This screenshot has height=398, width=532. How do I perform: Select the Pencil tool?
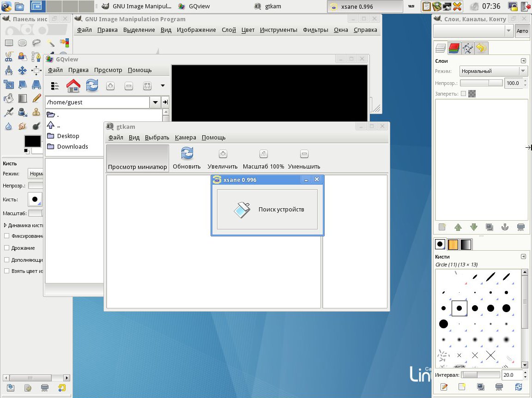click(x=36, y=98)
